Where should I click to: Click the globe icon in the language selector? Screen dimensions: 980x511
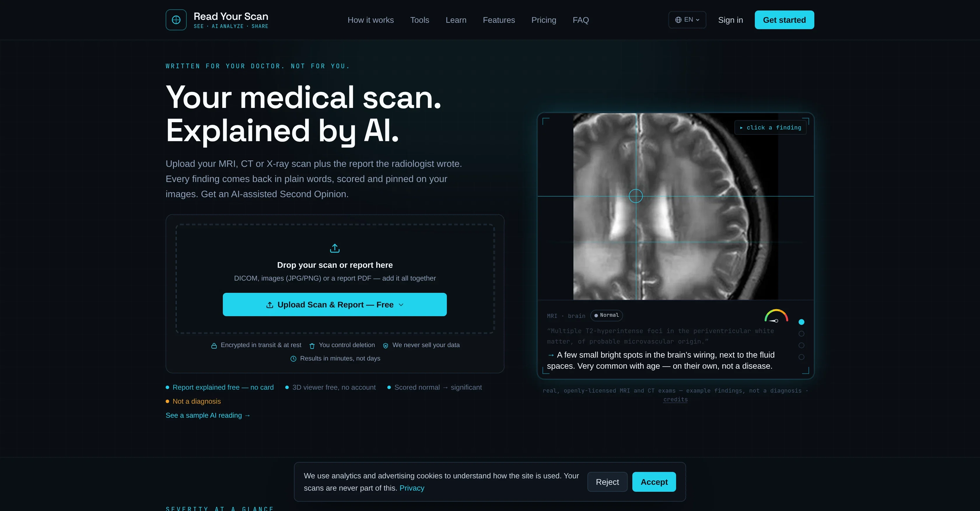(x=678, y=20)
